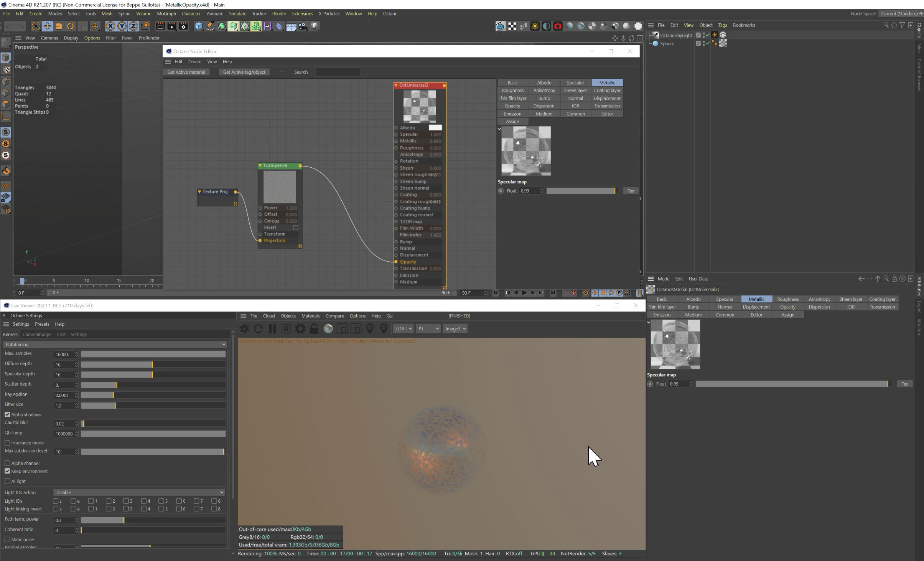Click the lock resolution icon in Live Viewer
The height and width of the screenshot is (561, 924).
tap(314, 329)
